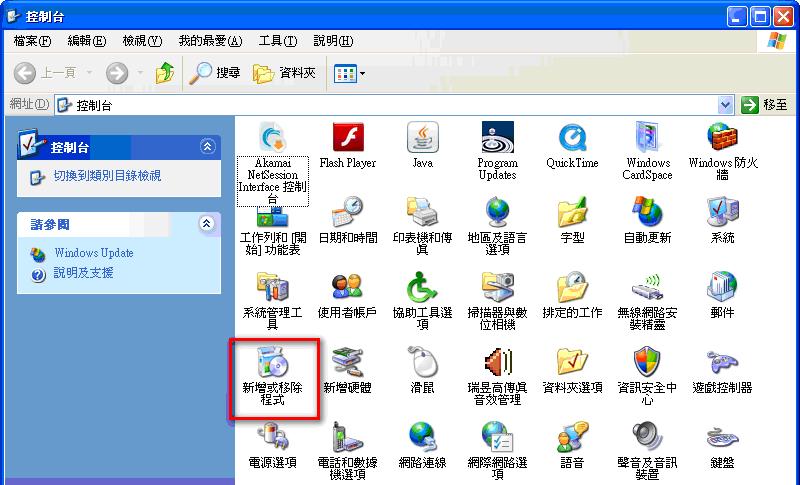Open the QuickTime icon
This screenshot has width=800, height=485.
[x=572, y=137]
